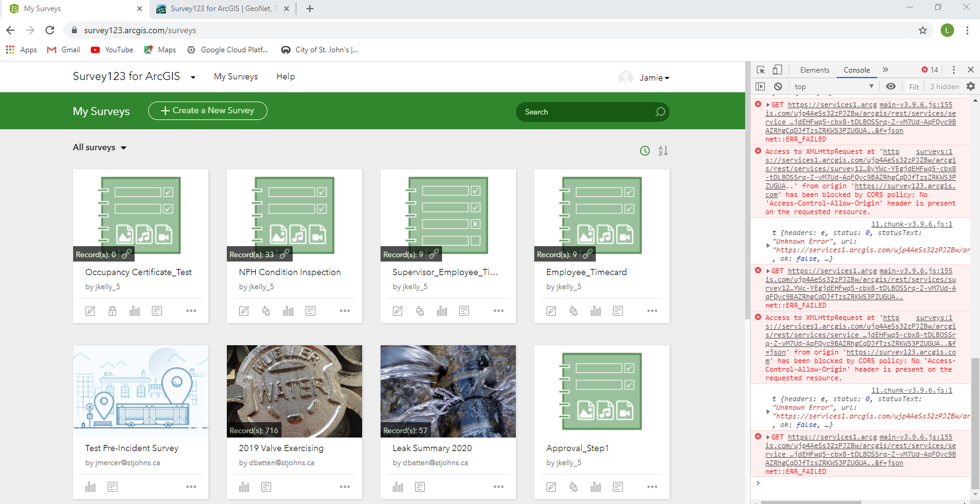
Task: Open the Google Cloud Platform bookmark
Action: 228,50
